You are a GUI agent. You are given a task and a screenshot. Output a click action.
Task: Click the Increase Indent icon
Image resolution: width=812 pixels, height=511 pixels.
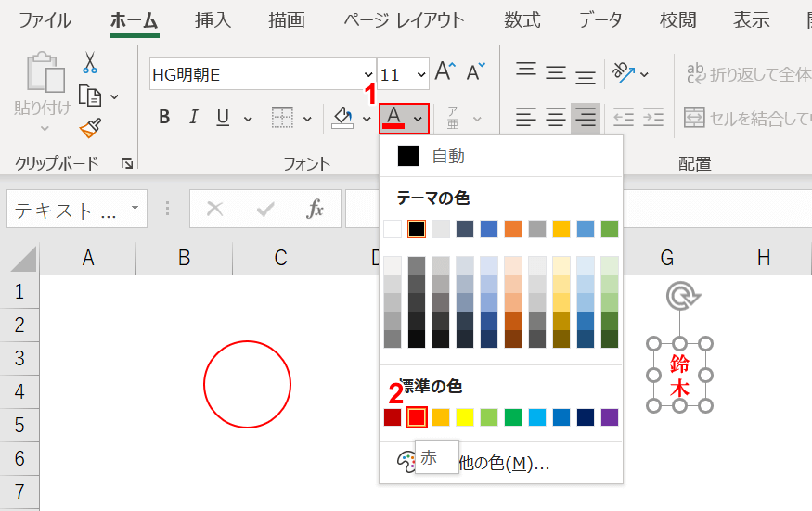pos(653,118)
